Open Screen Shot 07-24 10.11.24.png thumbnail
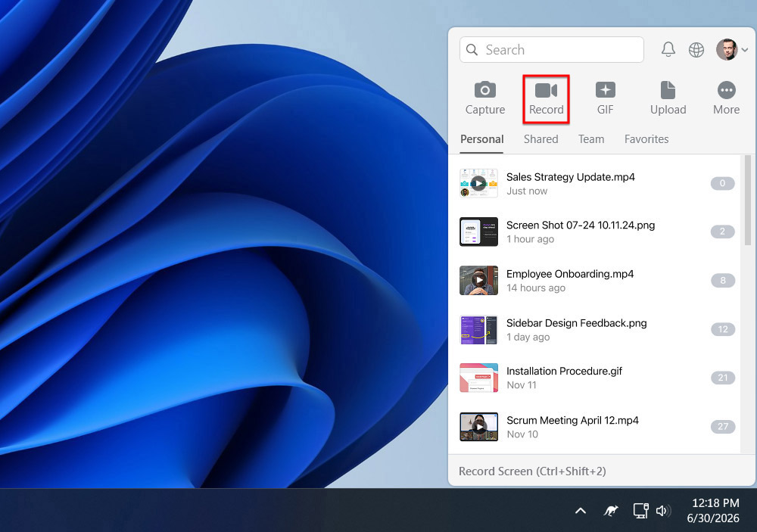757x532 pixels. tap(478, 232)
